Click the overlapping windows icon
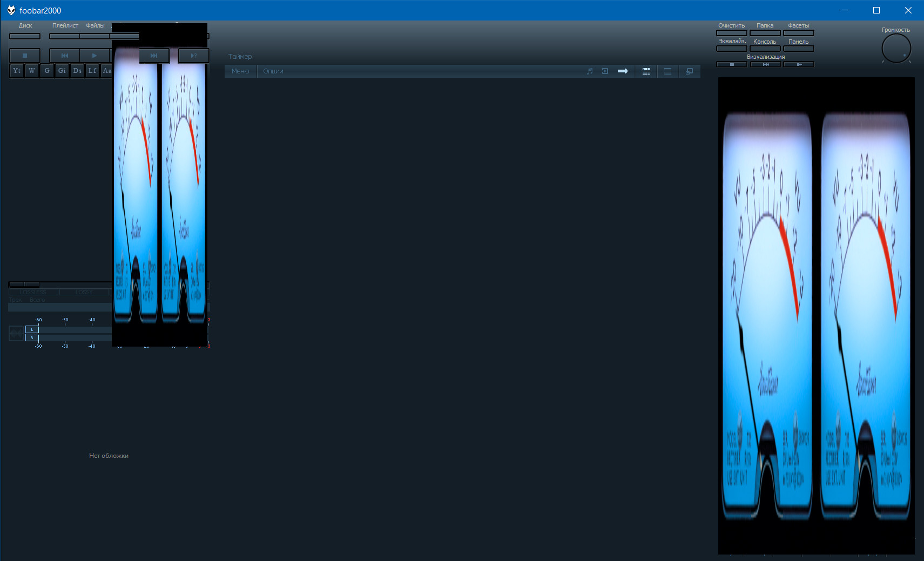 [690, 71]
